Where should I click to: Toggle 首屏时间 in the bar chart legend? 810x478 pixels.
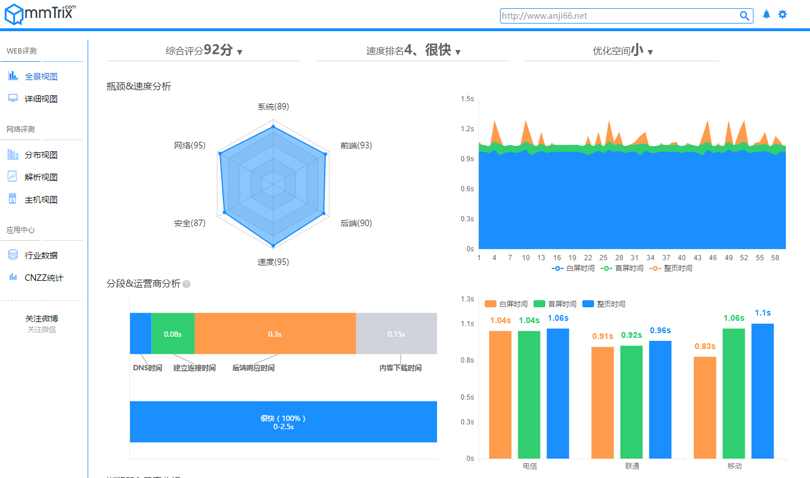pos(555,304)
